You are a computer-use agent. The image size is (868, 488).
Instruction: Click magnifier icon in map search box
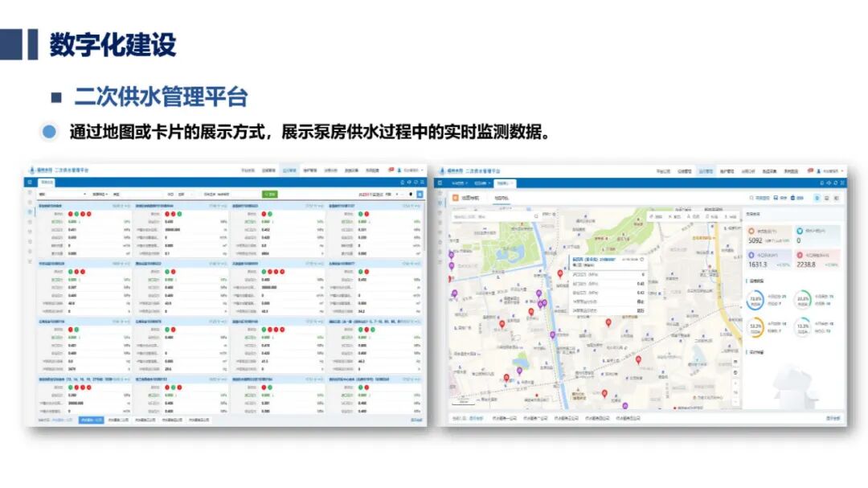point(536,216)
